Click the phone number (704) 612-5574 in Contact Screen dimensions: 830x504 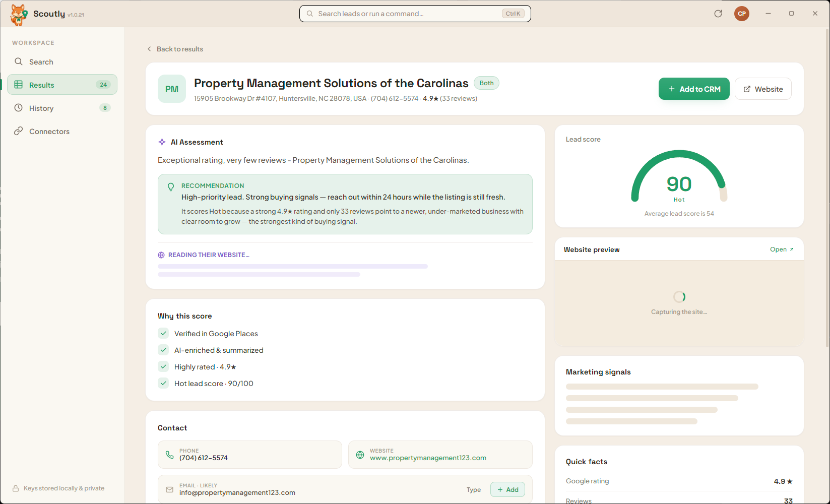point(204,458)
